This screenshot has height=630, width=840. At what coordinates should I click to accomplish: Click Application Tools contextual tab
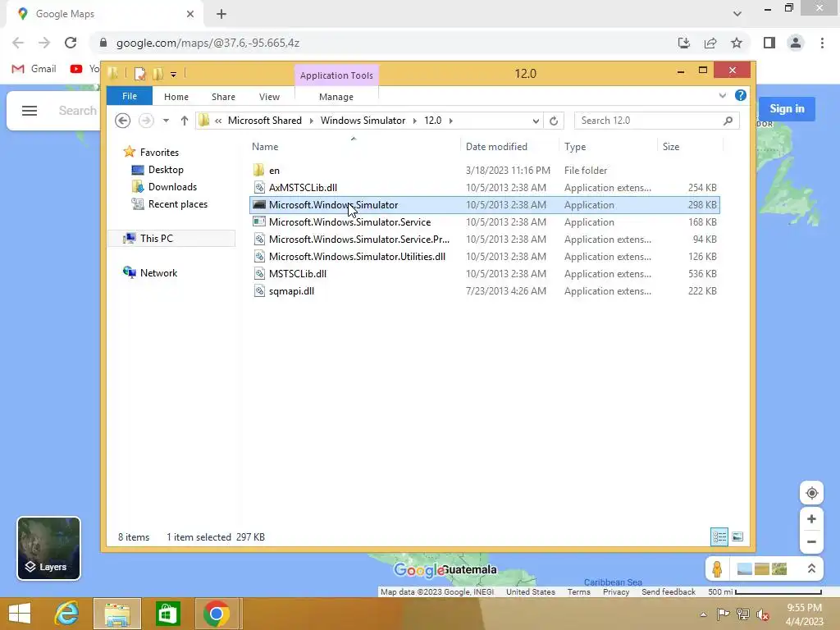tap(336, 75)
